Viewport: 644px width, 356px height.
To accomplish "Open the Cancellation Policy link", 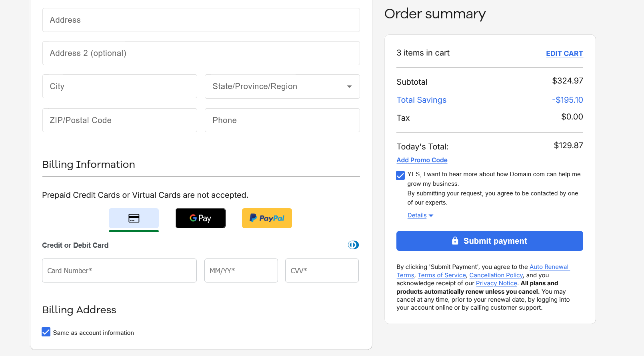I will [x=496, y=275].
